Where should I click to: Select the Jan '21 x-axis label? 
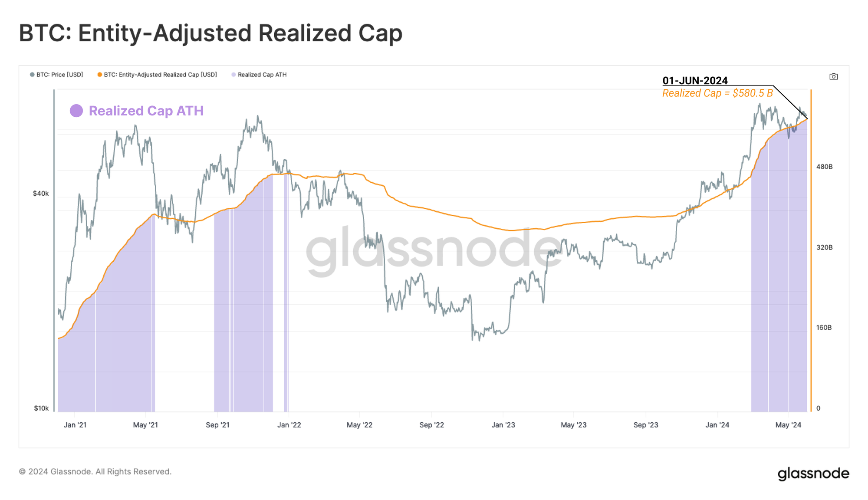(x=75, y=425)
